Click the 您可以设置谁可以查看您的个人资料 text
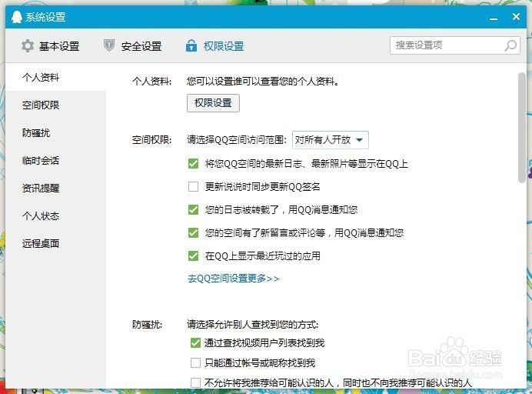Image resolution: width=532 pixels, height=394 pixels. pos(263,81)
